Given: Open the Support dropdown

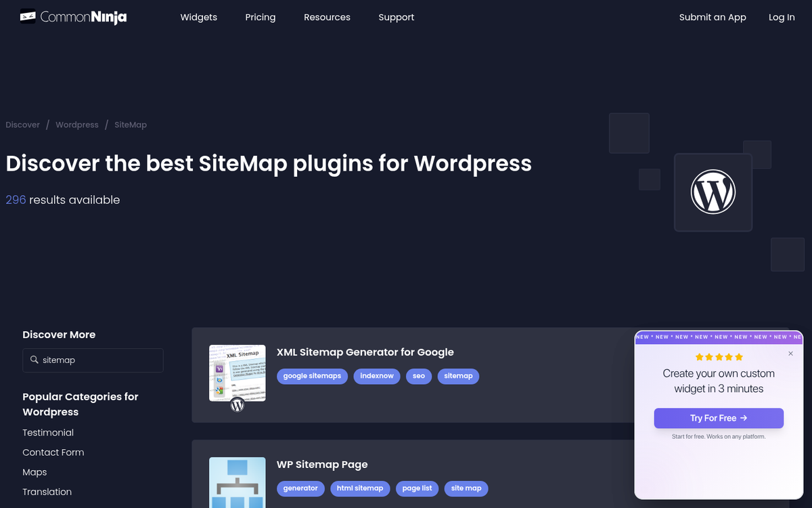Looking at the screenshot, I should [396, 17].
